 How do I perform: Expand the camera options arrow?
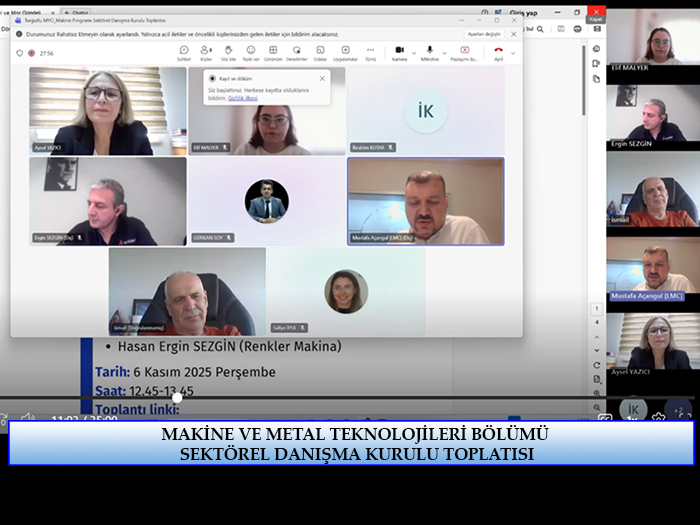(413, 50)
